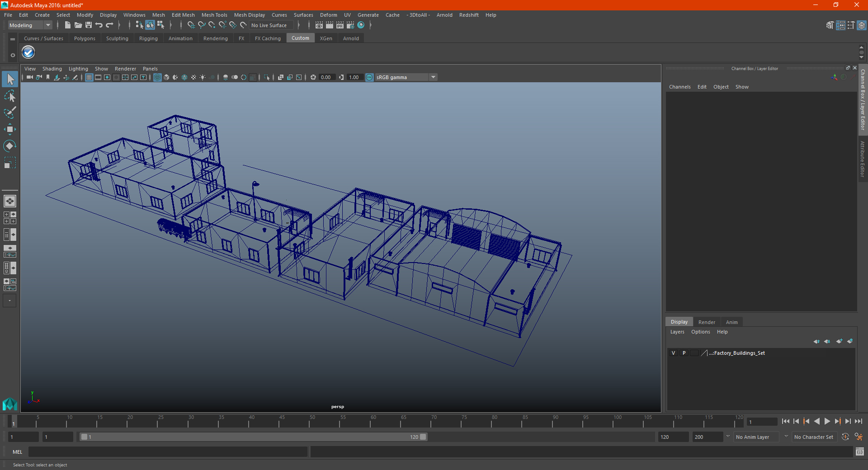Screen dimensions: 868x470
Task: Move the selected layer down
Action: (x=827, y=341)
